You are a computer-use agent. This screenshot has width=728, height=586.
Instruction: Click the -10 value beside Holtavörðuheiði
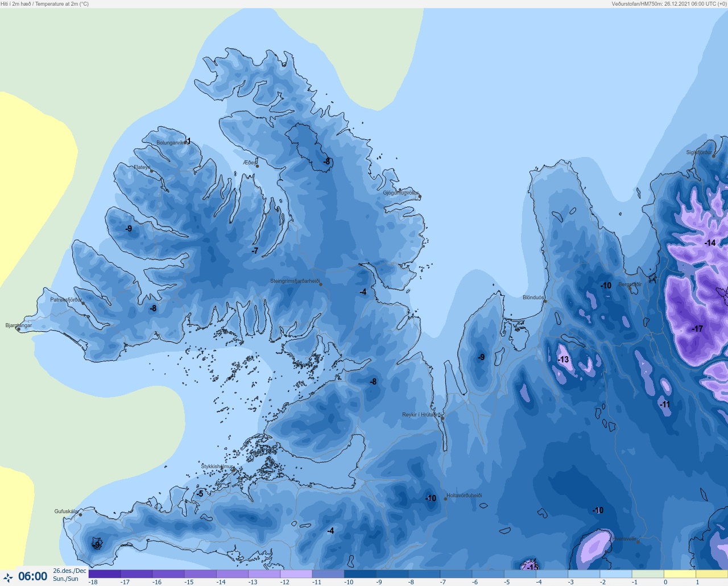coord(431,498)
